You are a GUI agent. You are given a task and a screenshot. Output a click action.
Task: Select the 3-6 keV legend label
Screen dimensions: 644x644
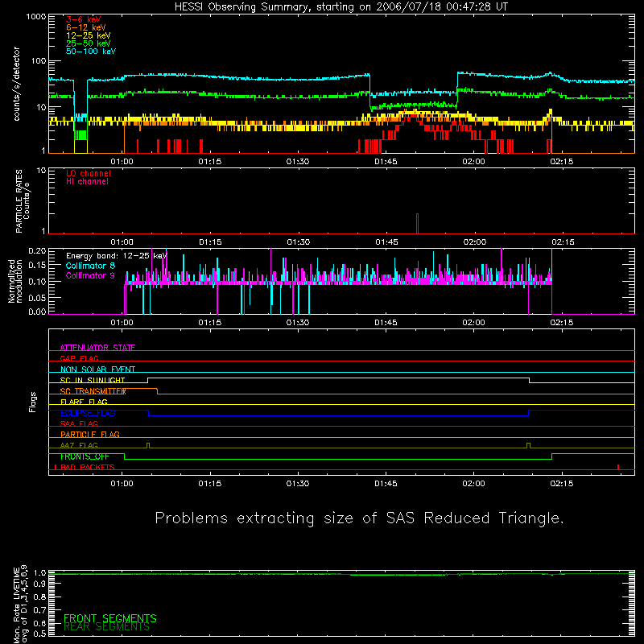(84, 19)
